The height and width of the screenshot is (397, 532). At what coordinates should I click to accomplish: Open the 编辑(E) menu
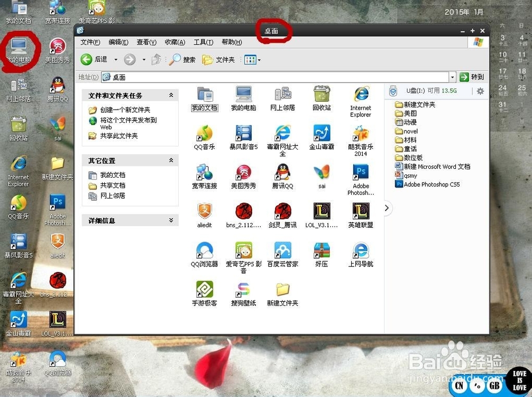[119, 42]
